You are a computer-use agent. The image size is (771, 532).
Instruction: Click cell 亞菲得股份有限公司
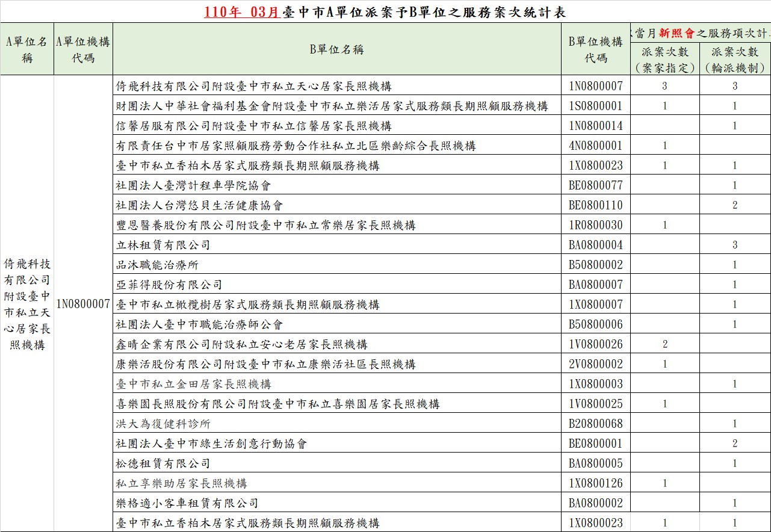[x=337, y=285]
